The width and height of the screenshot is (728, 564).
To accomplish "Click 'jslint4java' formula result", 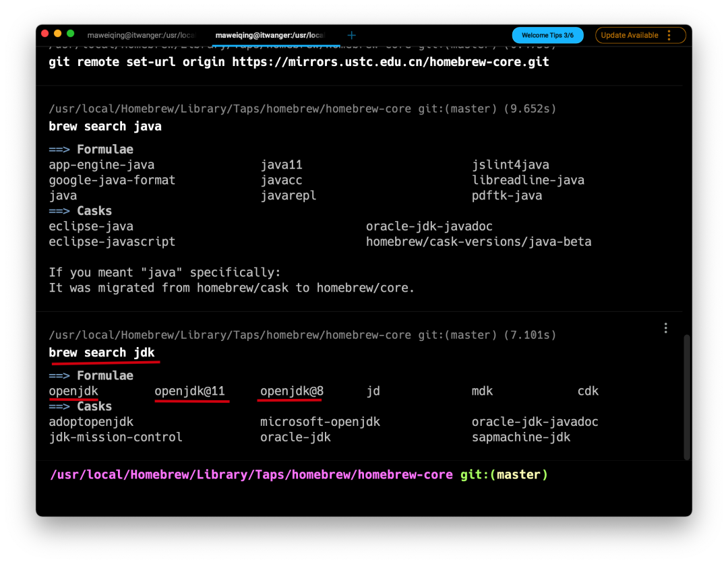I will [510, 165].
